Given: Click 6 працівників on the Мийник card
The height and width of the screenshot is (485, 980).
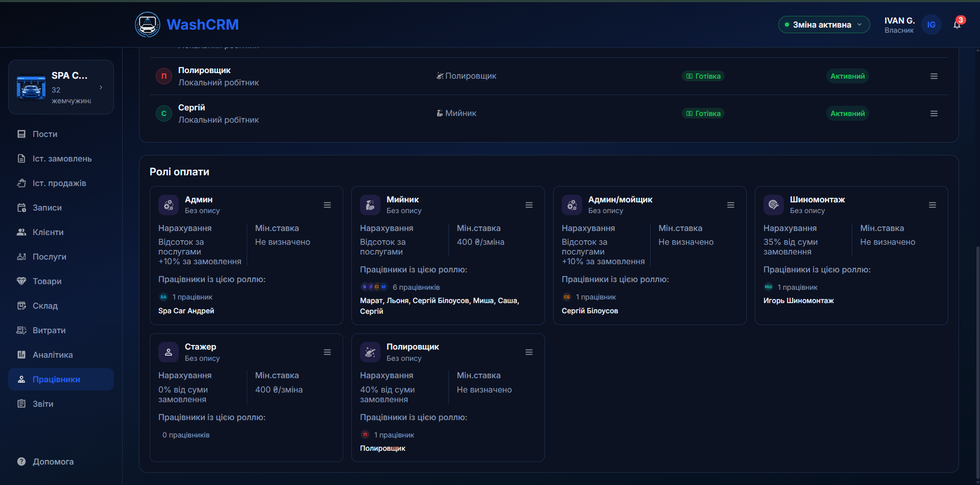Looking at the screenshot, I should pos(416,287).
